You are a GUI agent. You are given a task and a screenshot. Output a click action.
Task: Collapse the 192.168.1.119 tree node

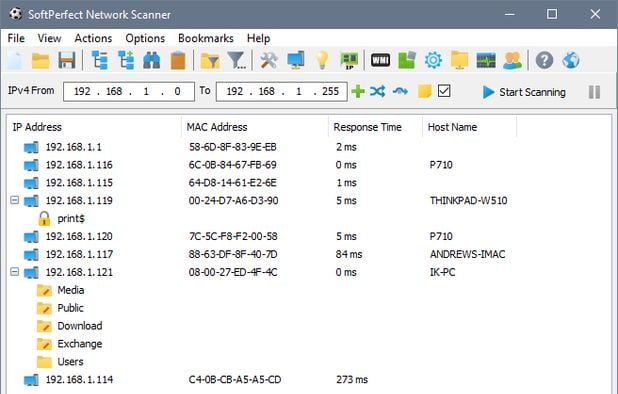coord(15,200)
